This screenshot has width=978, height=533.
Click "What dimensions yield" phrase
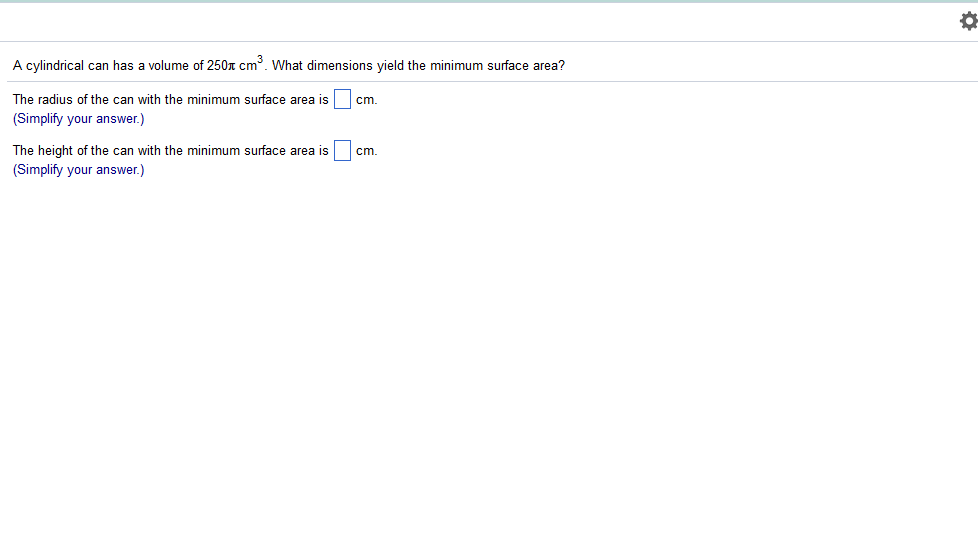pyautogui.click(x=336, y=66)
